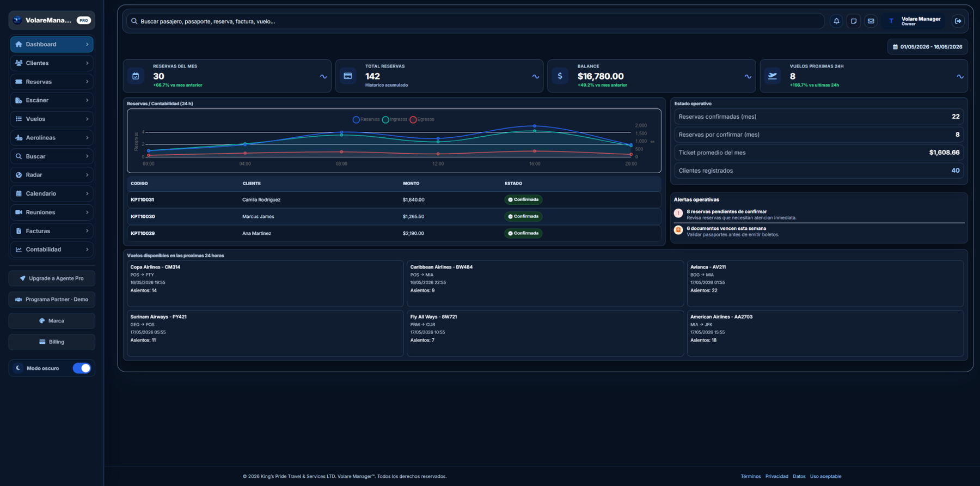Click the trend wave icon in Vuelos proximas 24h

960,77
